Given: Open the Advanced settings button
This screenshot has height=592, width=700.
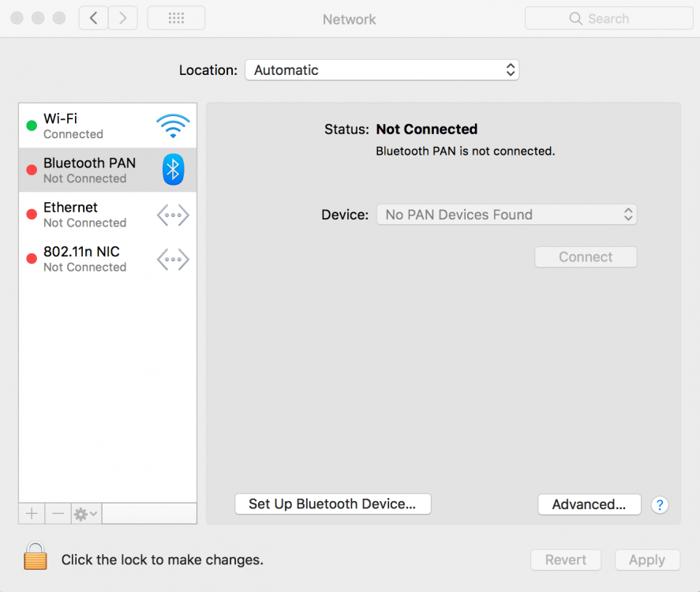Looking at the screenshot, I should tap(589, 504).
